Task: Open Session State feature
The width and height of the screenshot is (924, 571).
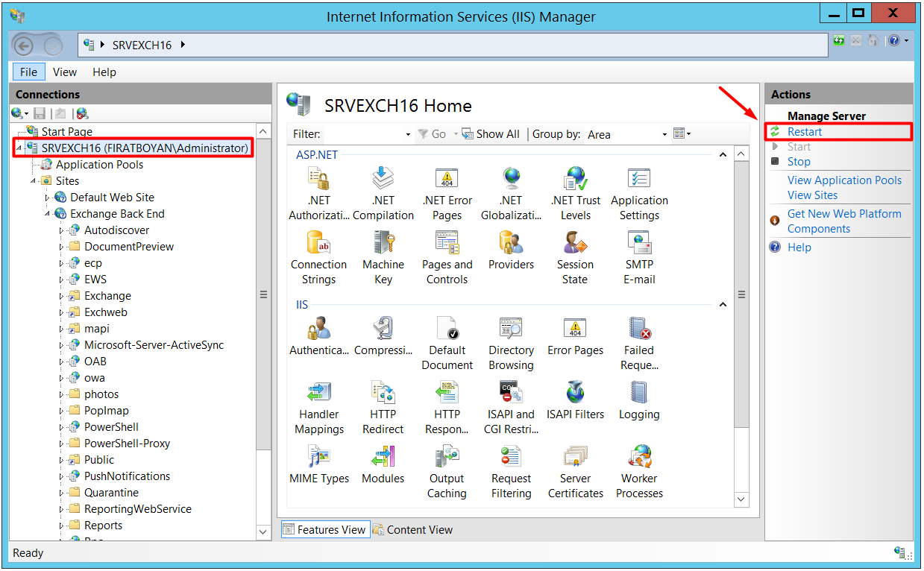Action: (x=576, y=256)
